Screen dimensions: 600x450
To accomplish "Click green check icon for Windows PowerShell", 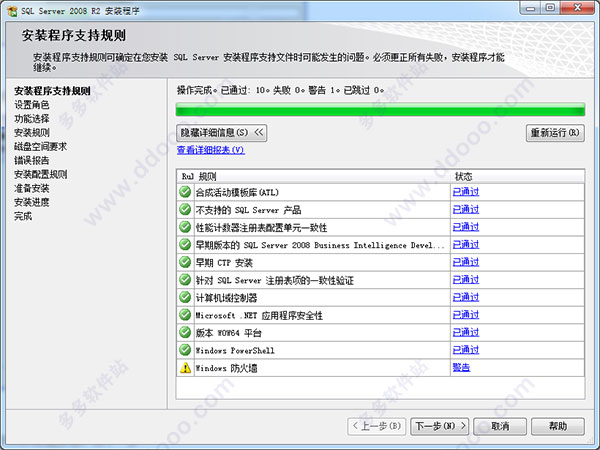I will click(185, 350).
